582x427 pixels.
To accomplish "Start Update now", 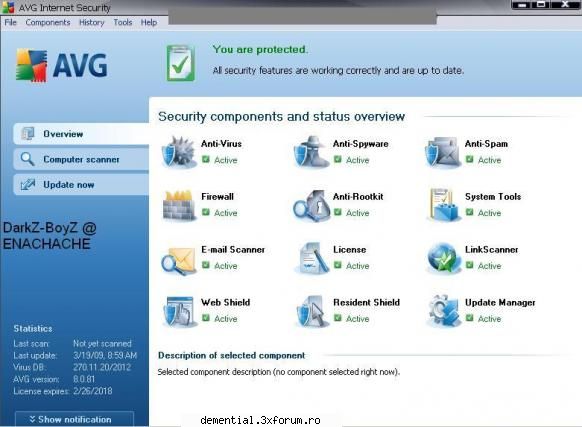I will click(81, 185).
